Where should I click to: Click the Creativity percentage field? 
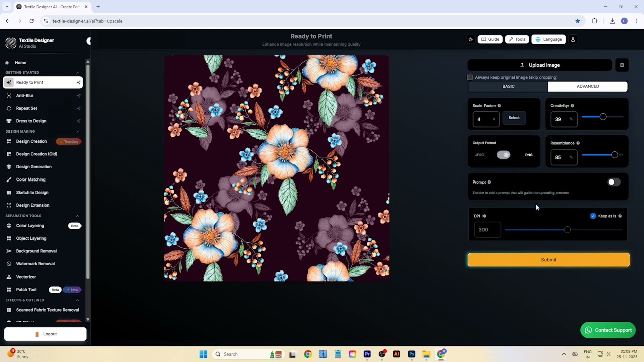tap(563, 119)
